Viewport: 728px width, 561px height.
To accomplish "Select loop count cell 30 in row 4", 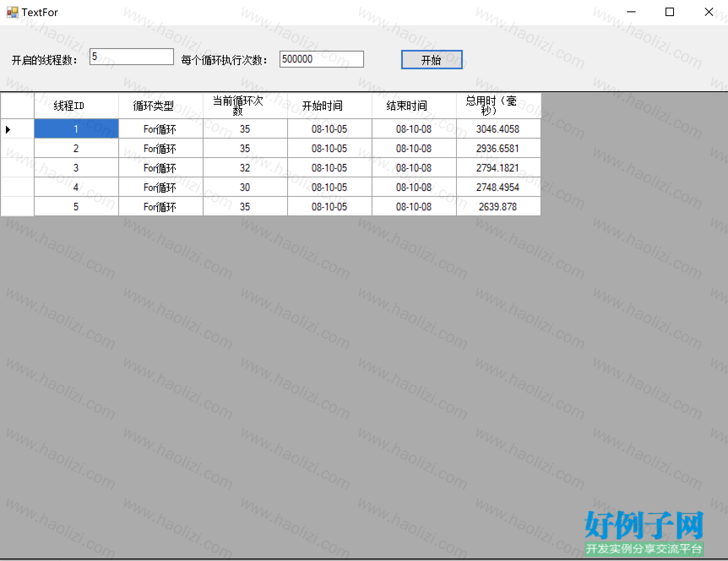I will coord(245,187).
